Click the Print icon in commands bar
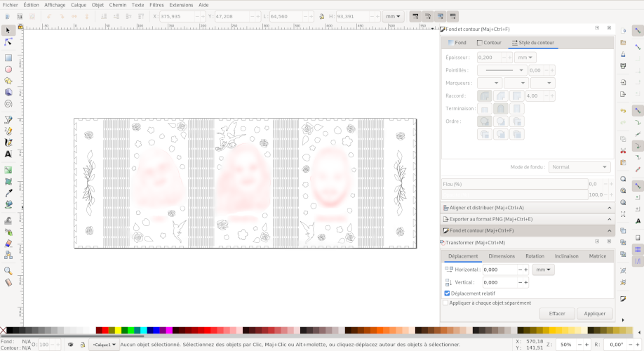Screen dimensions: 644x351 [x=623, y=66]
